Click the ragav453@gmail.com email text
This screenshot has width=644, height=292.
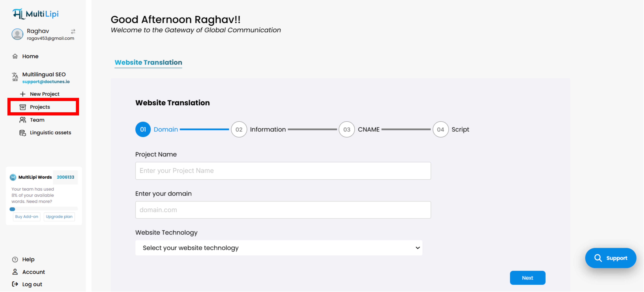(51, 38)
